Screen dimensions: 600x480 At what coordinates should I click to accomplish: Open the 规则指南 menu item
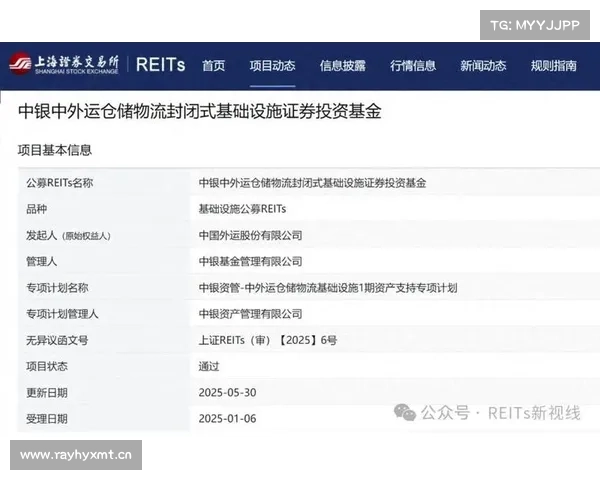554,65
